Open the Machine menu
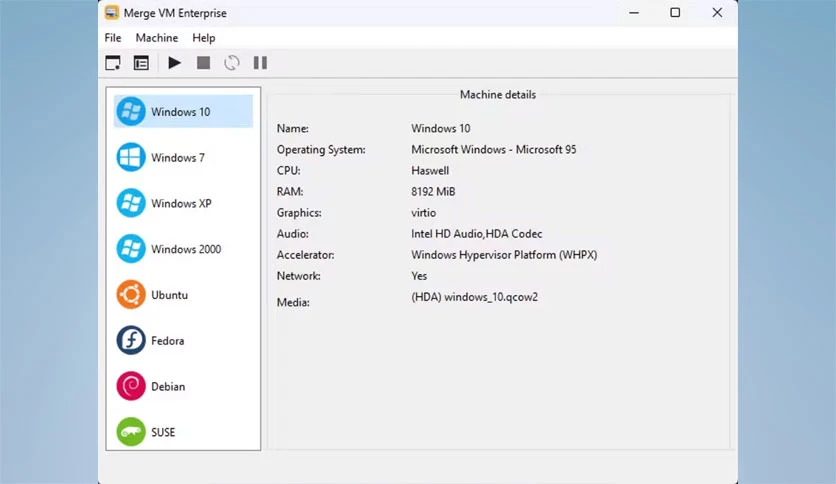The image size is (836, 484). (x=157, y=38)
